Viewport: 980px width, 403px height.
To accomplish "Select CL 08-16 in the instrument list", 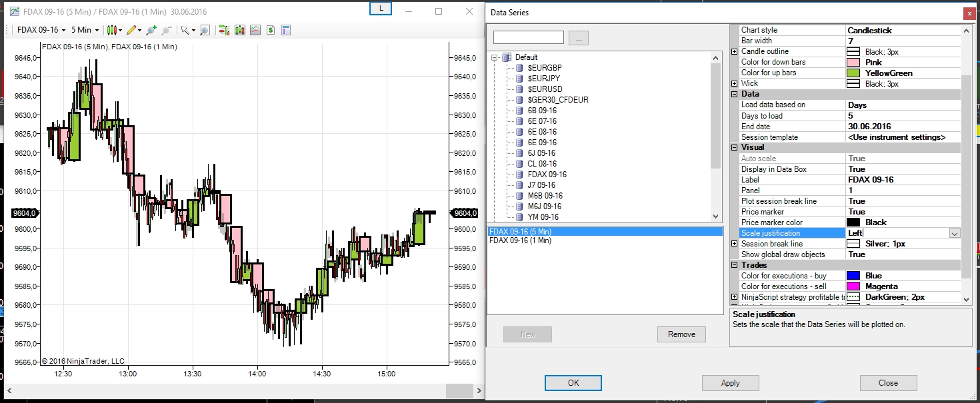I will pyautogui.click(x=542, y=164).
